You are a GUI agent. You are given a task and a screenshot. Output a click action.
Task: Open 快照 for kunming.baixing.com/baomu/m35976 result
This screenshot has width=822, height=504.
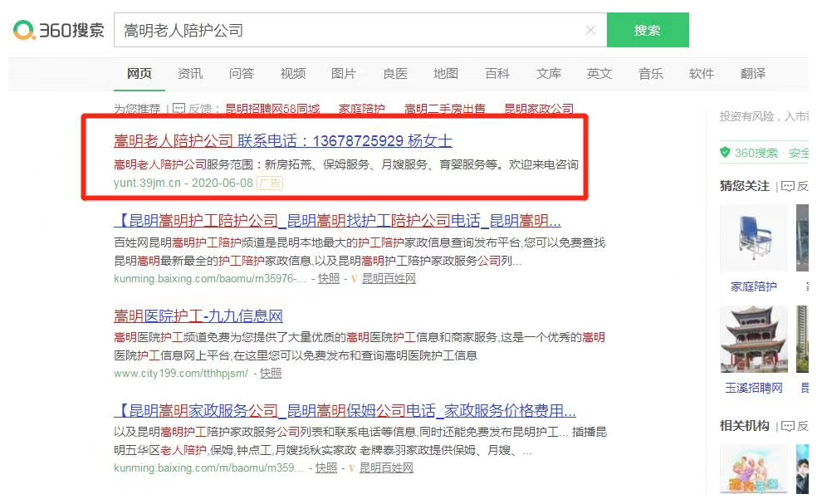[329, 278]
